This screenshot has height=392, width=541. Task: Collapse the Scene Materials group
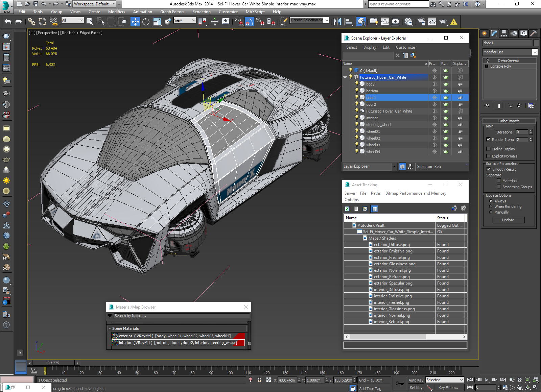click(110, 328)
